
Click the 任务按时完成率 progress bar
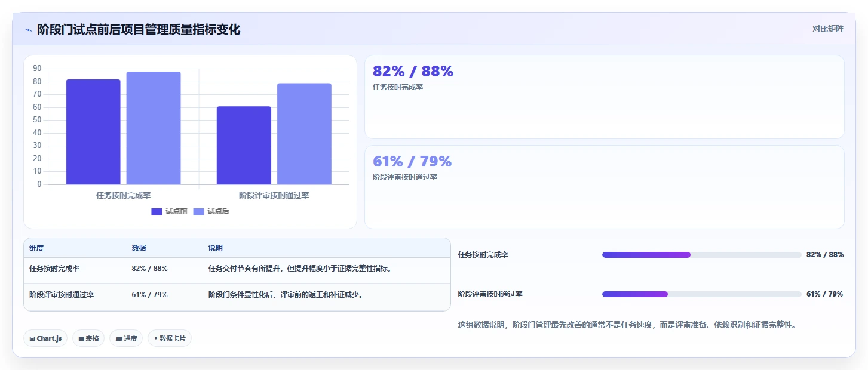pos(702,255)
